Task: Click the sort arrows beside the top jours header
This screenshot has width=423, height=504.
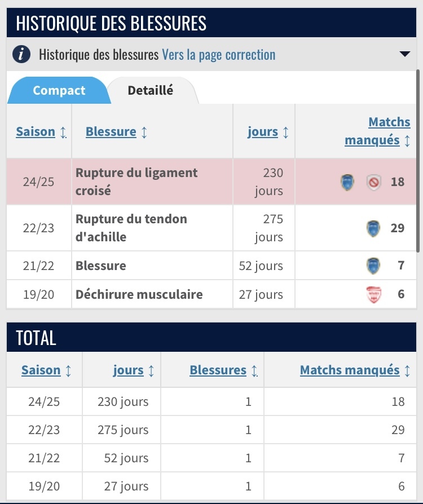Action: (285, 132)
